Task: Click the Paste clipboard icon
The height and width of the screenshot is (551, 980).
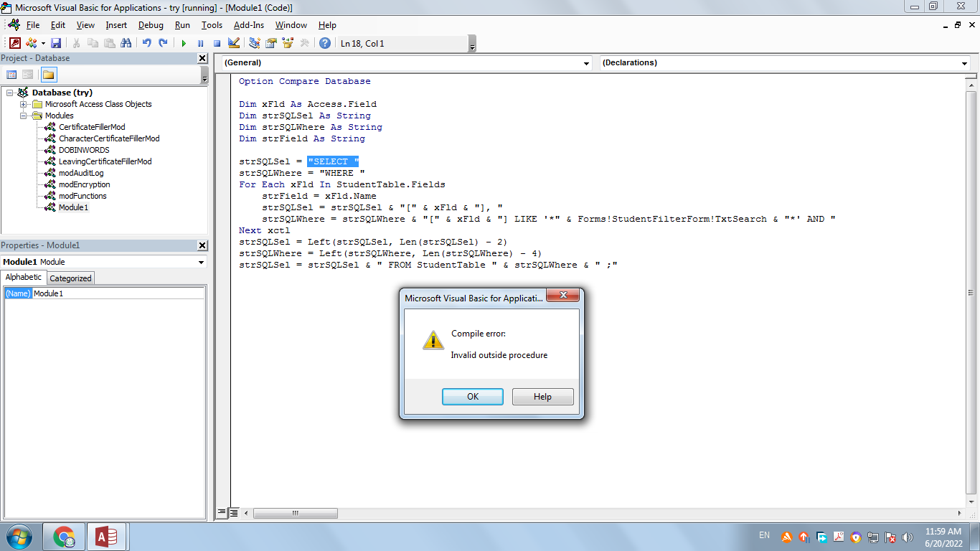Action: [109, 43]
